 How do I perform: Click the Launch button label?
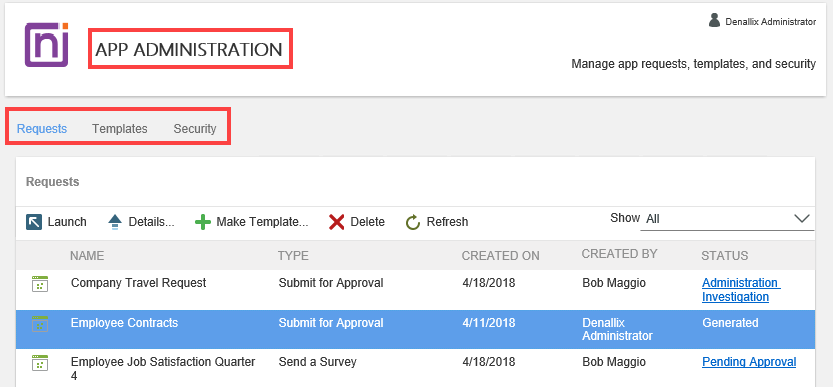[67, 222]
